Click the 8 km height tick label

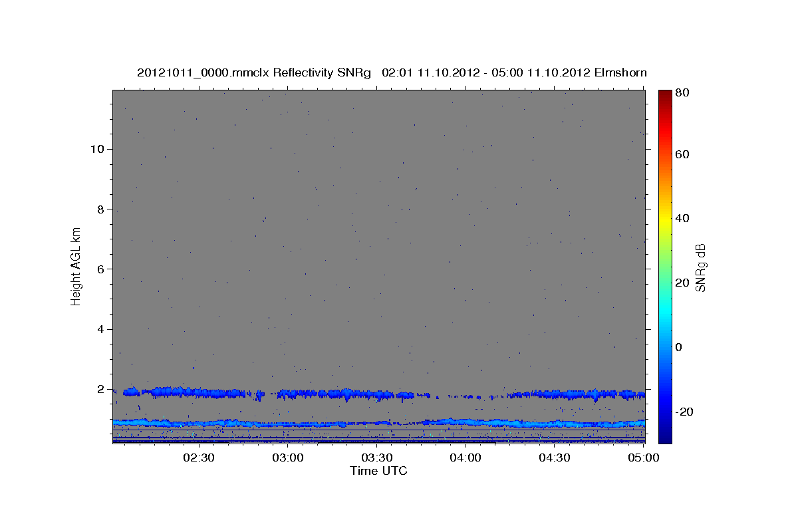[x=100, y=209]
